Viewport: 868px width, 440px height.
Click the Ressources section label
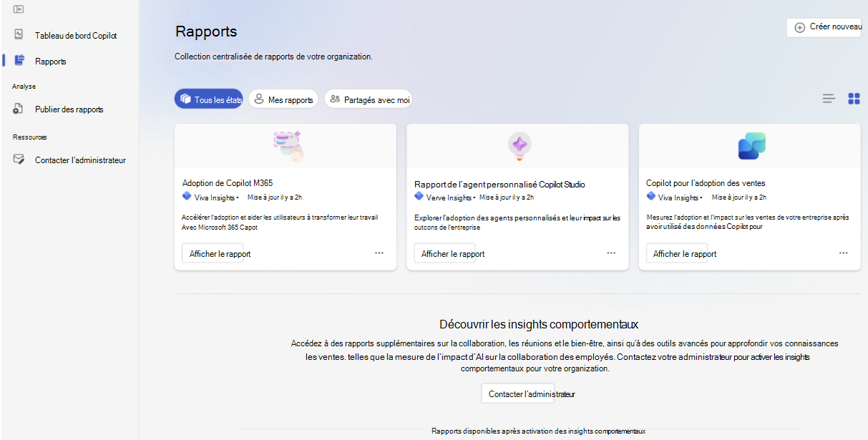(29, 137)
